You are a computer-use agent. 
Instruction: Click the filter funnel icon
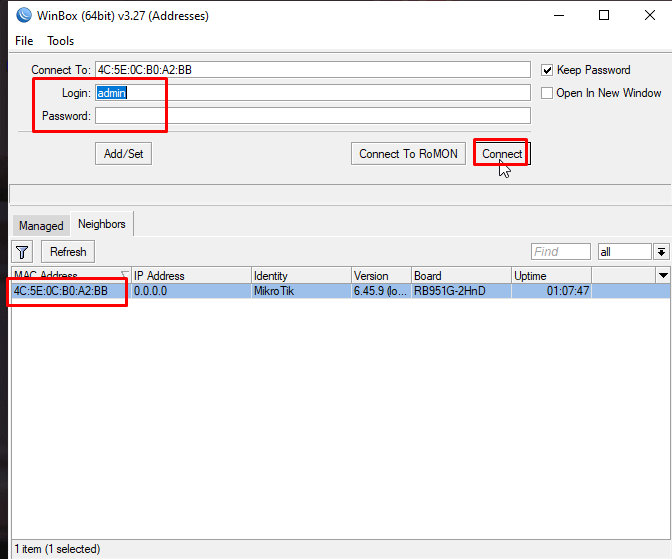click(x=23, y=252)
